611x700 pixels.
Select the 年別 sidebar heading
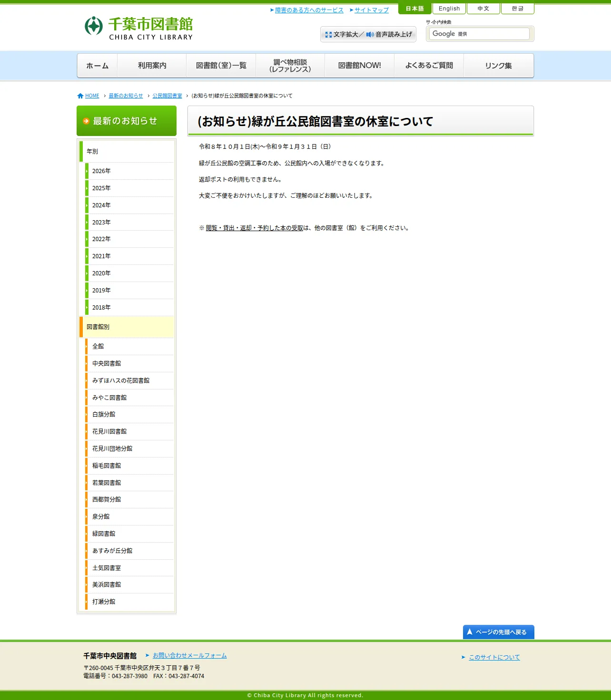pyautogui.click(x=127, y=151)
